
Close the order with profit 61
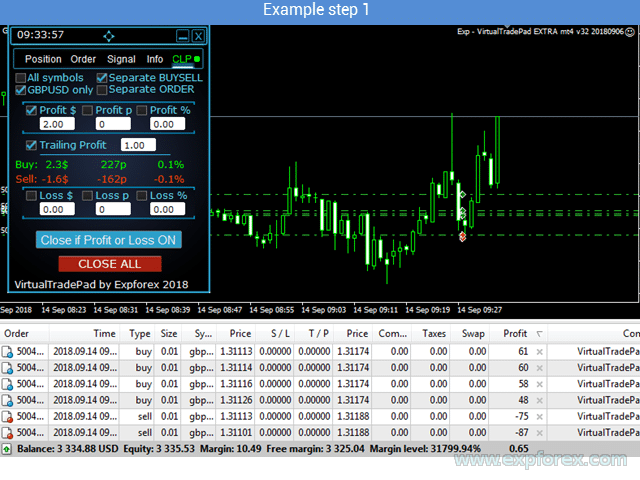pos(539,352)
